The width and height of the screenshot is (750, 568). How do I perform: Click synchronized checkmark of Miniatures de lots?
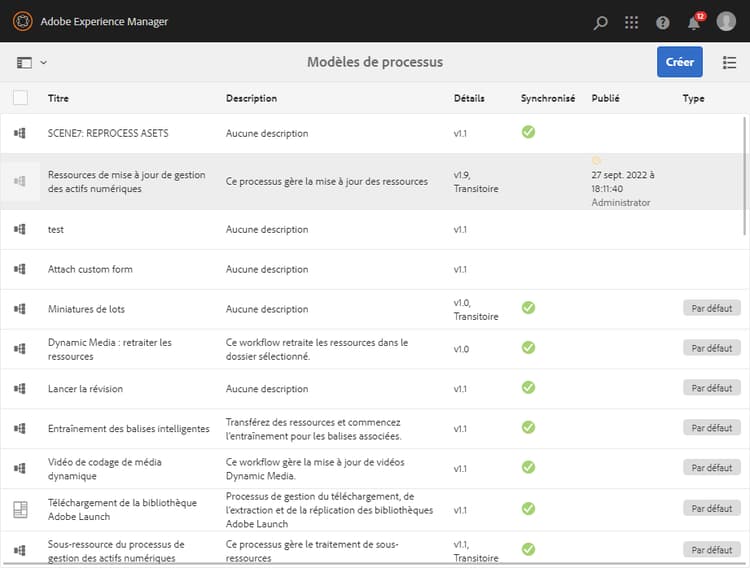click(x=528, y=307)
